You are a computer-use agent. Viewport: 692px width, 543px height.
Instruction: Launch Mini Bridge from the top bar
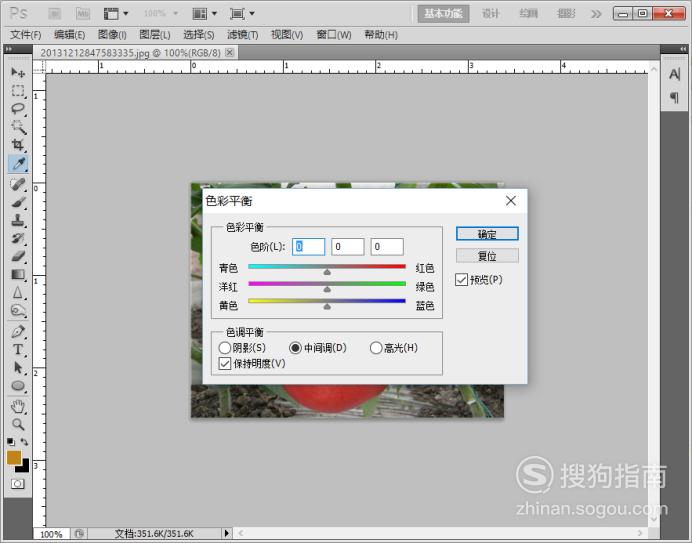click(x=83, y=14)
